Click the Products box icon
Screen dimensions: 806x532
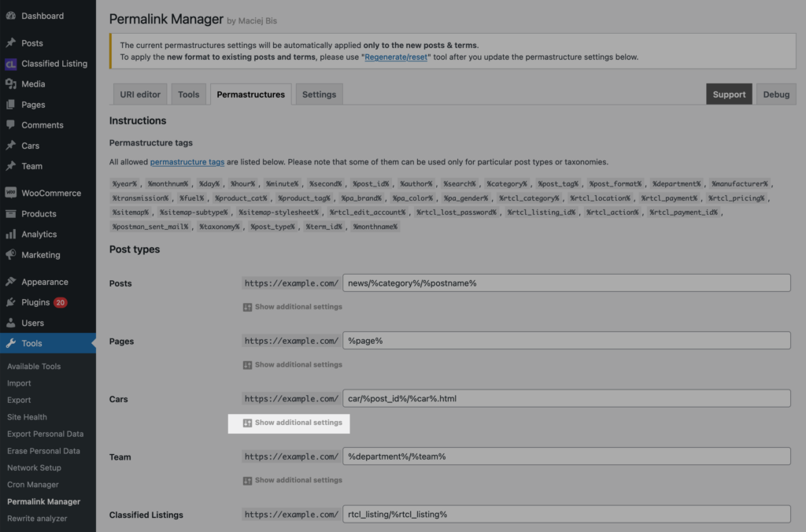coord(11,214)
